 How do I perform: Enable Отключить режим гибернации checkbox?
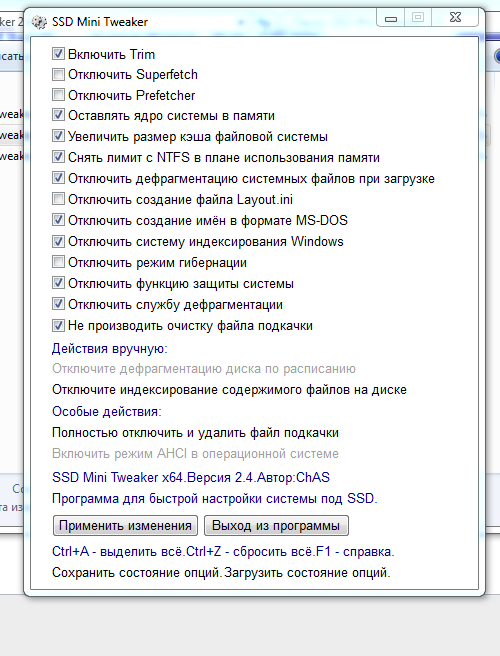(58, 262)
